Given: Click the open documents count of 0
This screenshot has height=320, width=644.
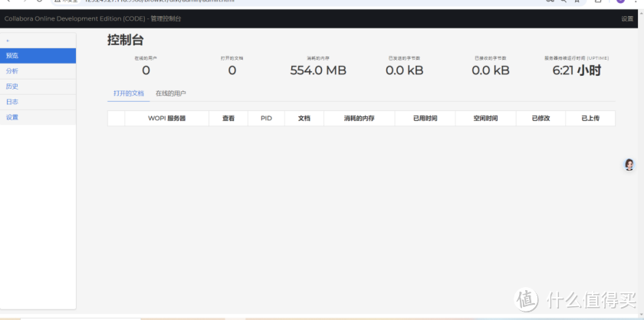Looking at the screenshot, I should [232, 70].
